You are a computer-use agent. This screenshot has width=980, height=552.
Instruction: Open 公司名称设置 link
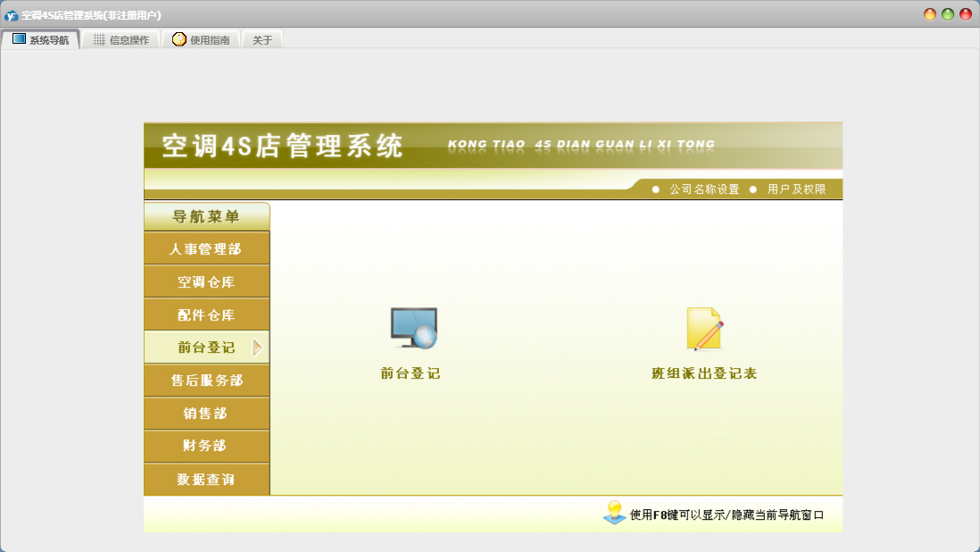click(x=704, y=188)
